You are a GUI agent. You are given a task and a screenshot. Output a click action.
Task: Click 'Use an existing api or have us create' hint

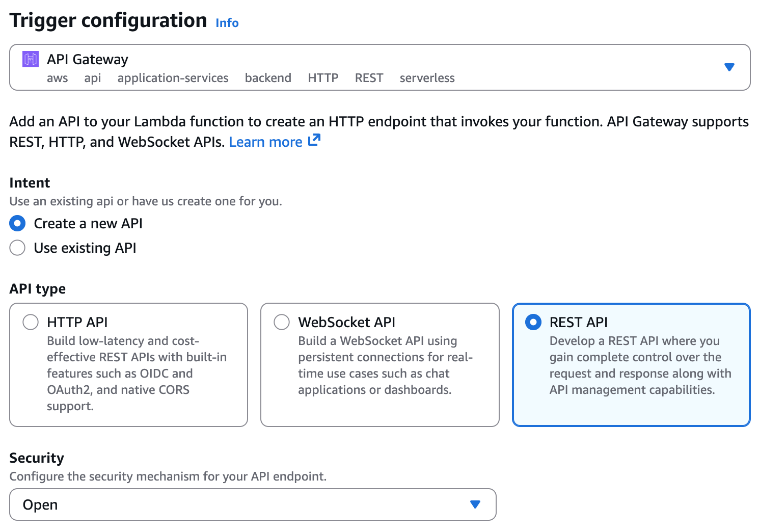[146, 201]
